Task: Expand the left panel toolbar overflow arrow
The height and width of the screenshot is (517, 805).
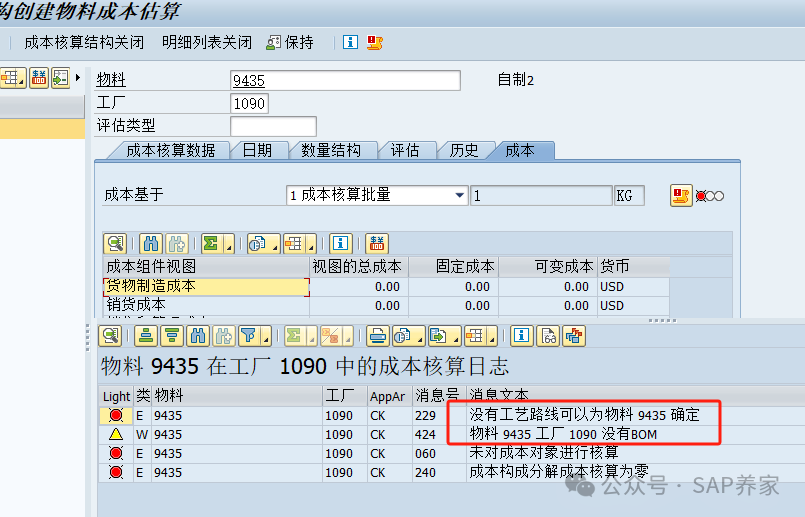Action: [78, 78]
